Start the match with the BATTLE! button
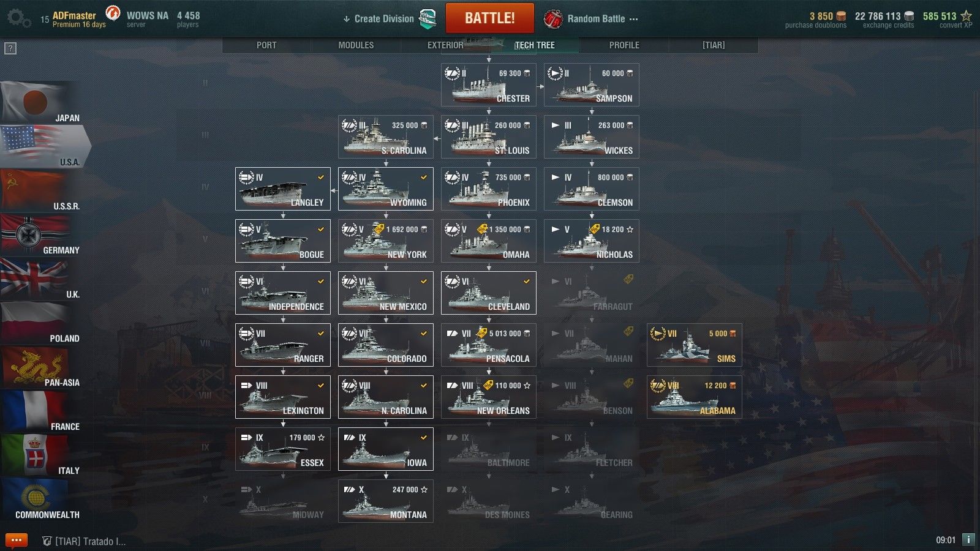This screenshot has width=980, height=551. pos(490,18)
